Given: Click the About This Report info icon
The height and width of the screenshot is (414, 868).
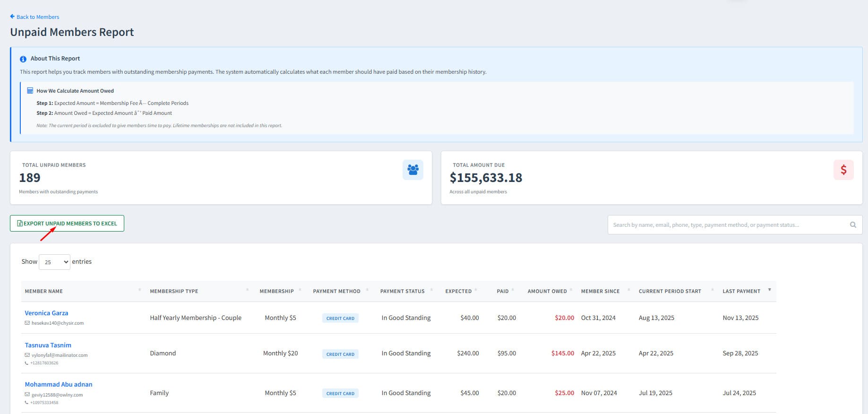Looking at the screenshot, I should click(23, 59).
